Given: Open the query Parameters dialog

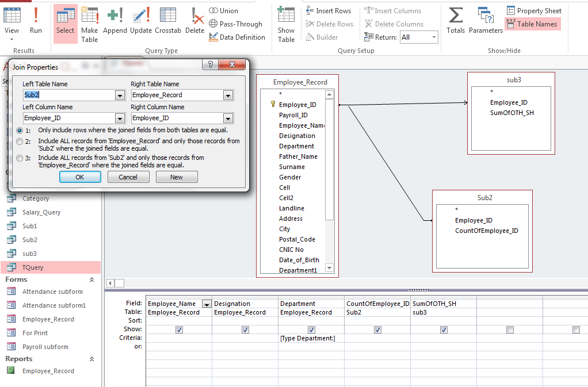Looking at the screenshot, I should [x=486, y=21].
